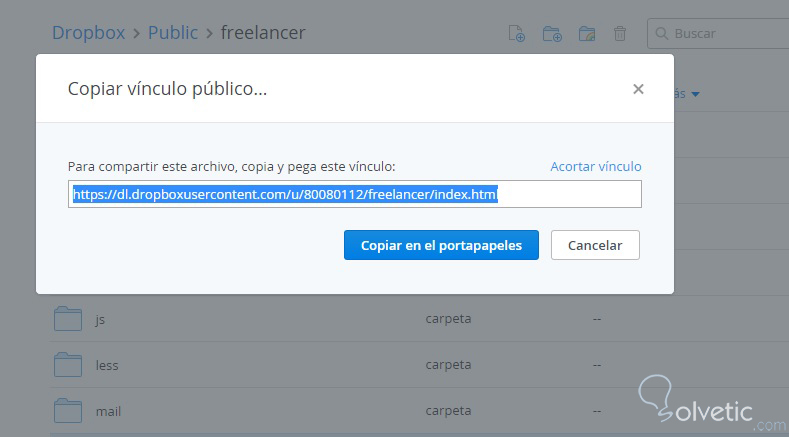The image size is (789, 437).
Task: Click the new folder icon
Action: 552,34
